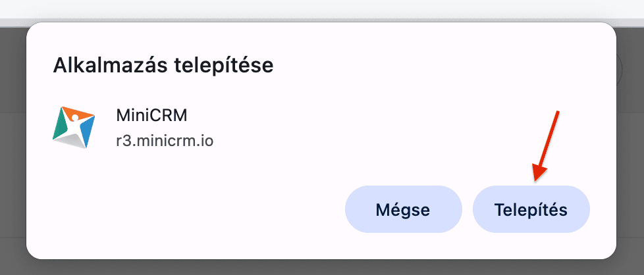Click the Telepítés install button
The width and height of the screenshot is (644, 275).
click(x=531, y=209)
